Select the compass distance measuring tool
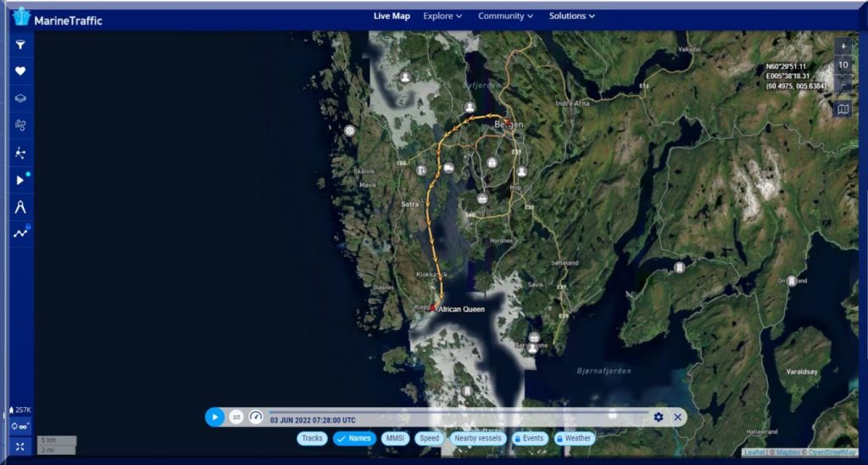Screen dimensions: 868x465 pos(21,207)
